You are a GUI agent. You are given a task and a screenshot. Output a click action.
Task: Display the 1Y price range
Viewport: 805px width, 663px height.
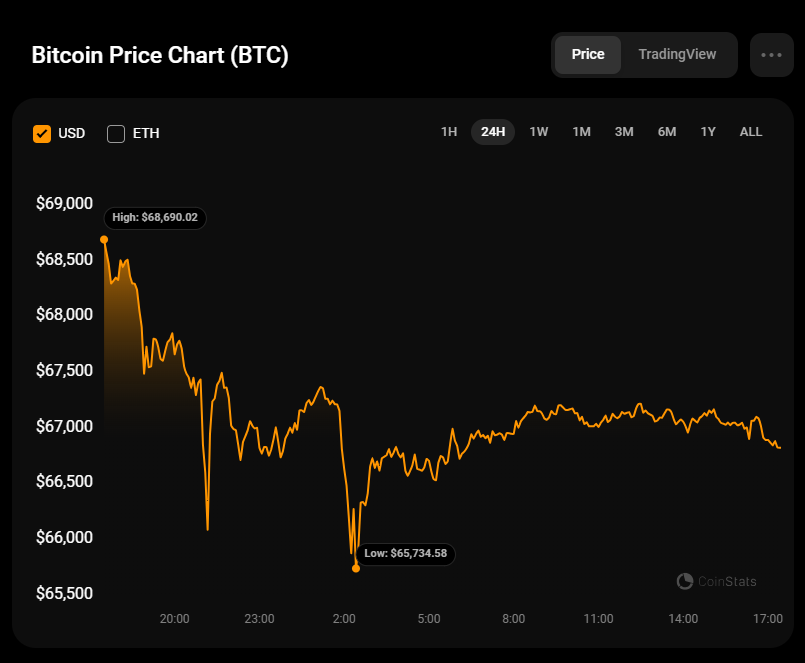[x=708, y=132]
